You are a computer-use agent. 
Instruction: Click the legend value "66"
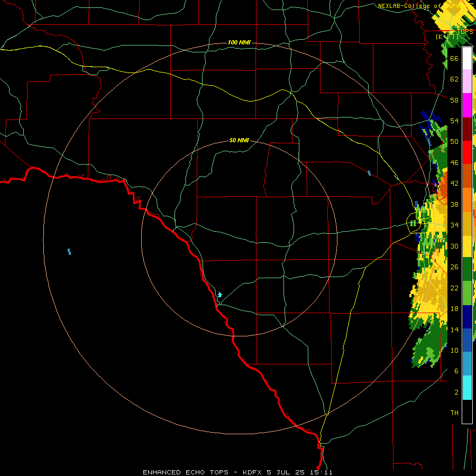point(454,58)
